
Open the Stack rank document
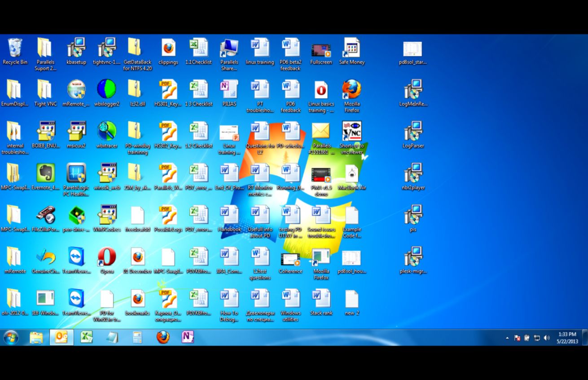coord(321,299)
